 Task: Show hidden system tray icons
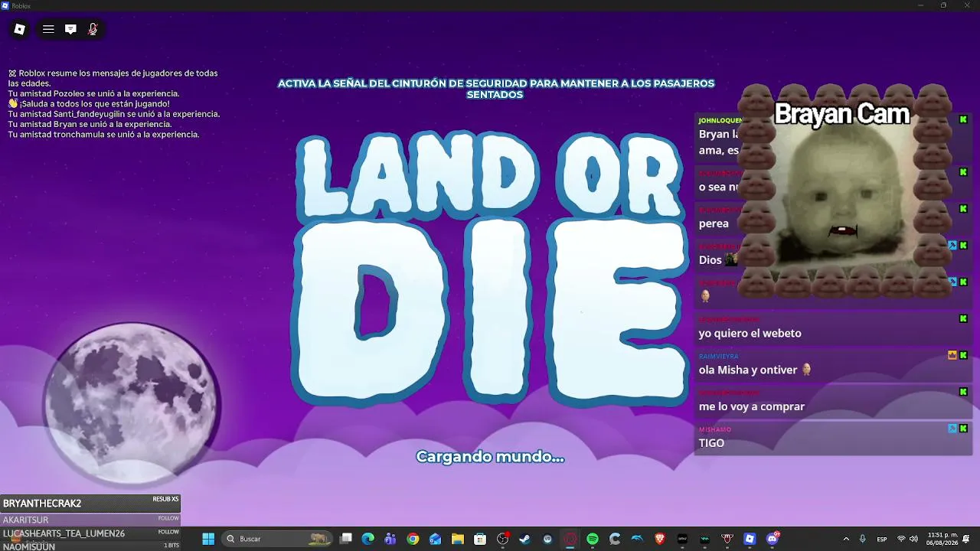pos(846,539)
